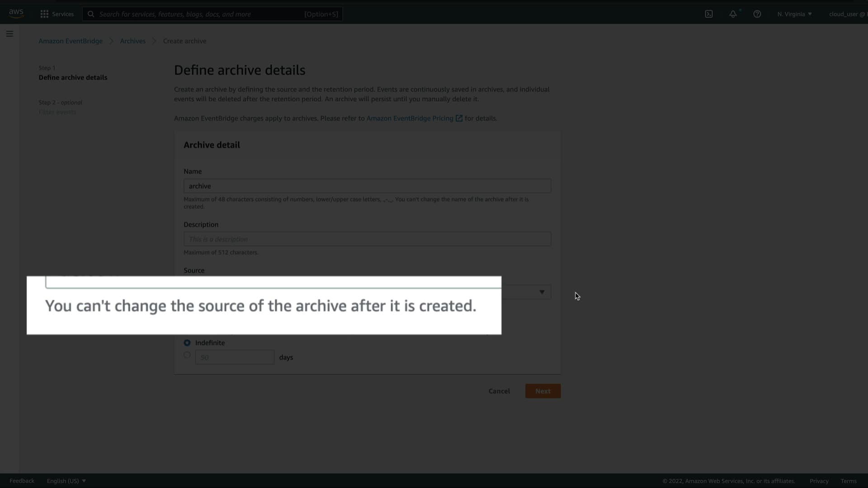Select the Indefinite retention radio button
Image resolution: width=868 pixels, height=488 pixels.
[187, 343]
